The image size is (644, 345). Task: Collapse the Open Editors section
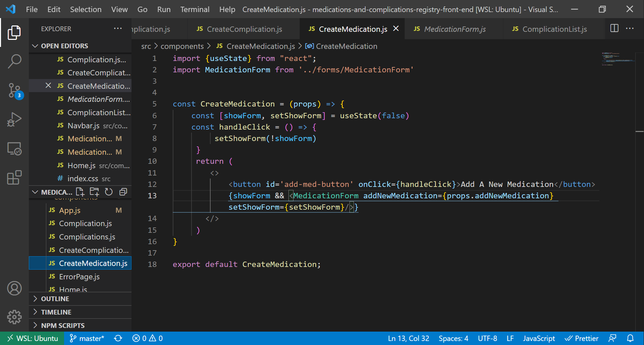[35, 46]
